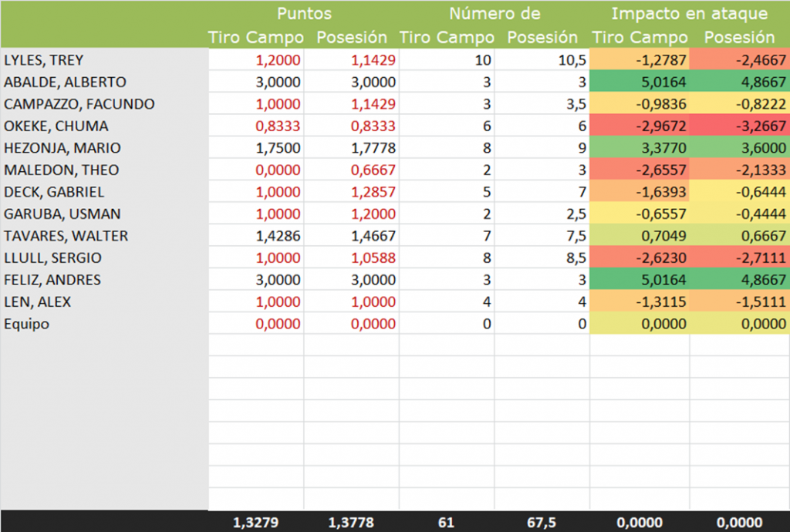Click ABALDE, ALBERTO green impact cell 5,0164
The width and height of the screenshot is (790, 532).
pos(640,82)
